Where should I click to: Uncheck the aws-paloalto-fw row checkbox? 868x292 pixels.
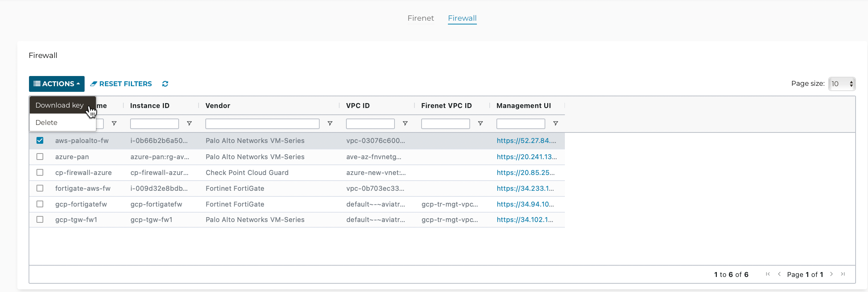point(40,140)
